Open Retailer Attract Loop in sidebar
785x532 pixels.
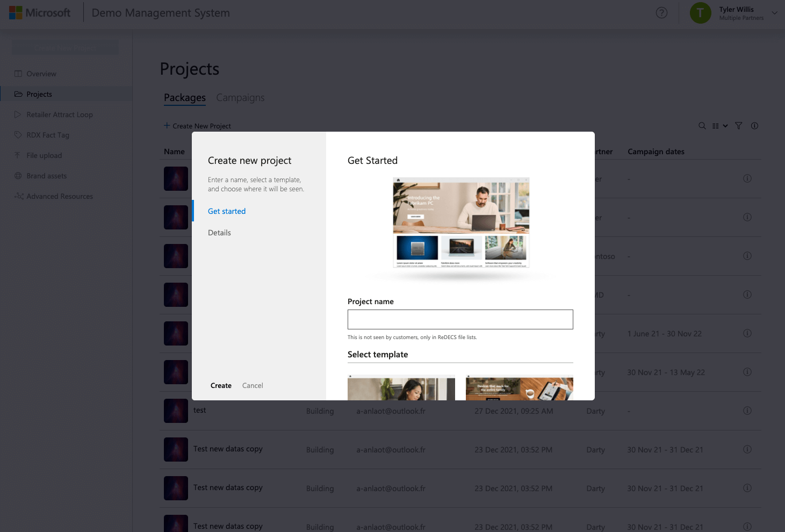[59, 114]
